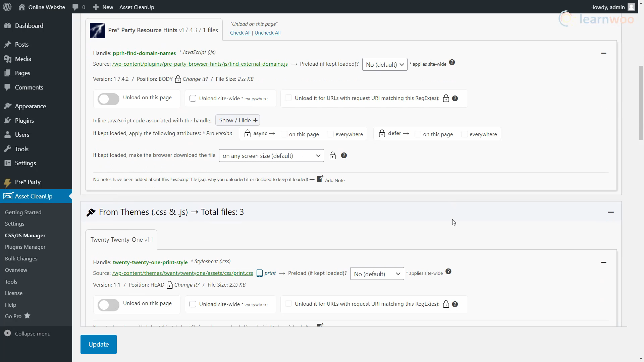Toggle Unload on this page for print-style
Viewport: 644px width, 362px height.
[108, 305]
